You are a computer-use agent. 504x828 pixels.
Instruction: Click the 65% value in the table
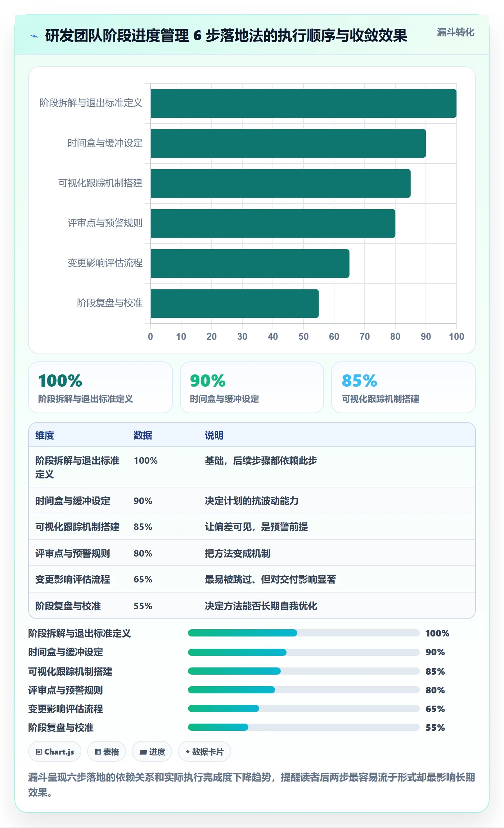point(143,579)
